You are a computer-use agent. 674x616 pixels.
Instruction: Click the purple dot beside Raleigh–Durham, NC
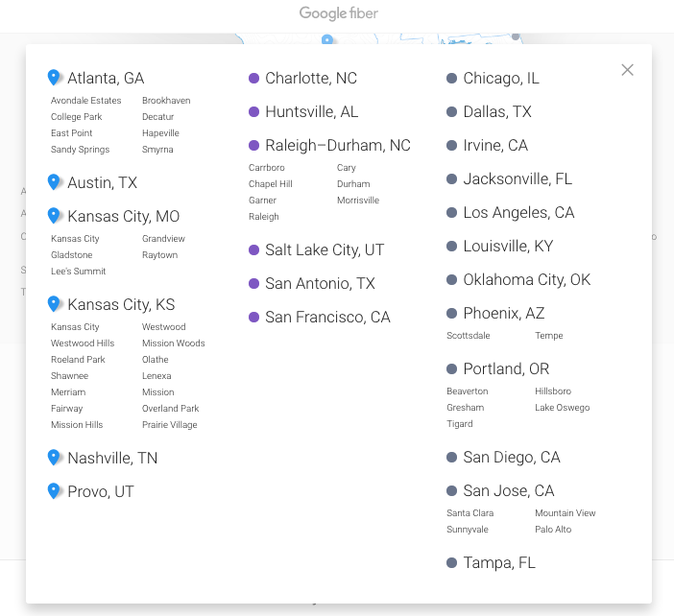[x=254, y=145]
